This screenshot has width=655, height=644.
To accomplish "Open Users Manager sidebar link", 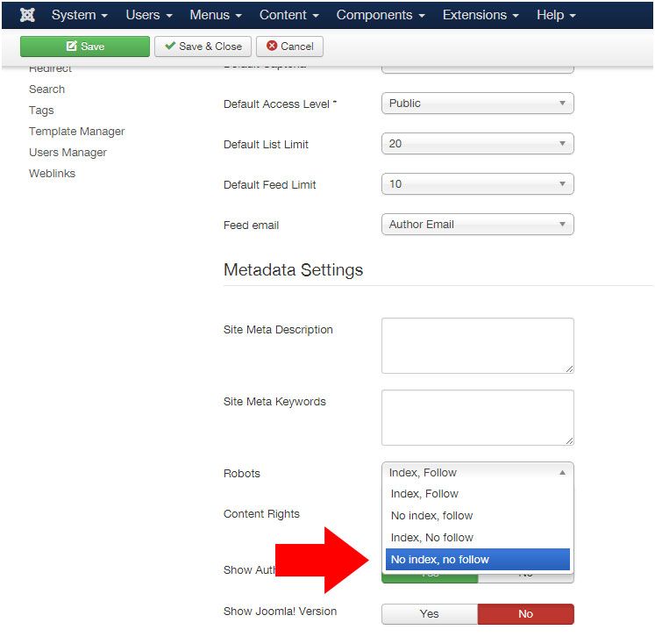I will pos(68,152).
